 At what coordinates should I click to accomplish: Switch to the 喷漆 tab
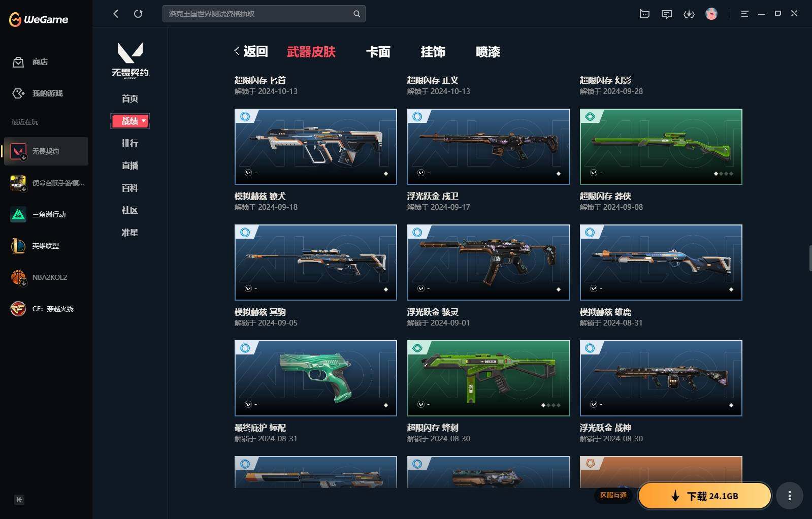[x=488, y=52]
